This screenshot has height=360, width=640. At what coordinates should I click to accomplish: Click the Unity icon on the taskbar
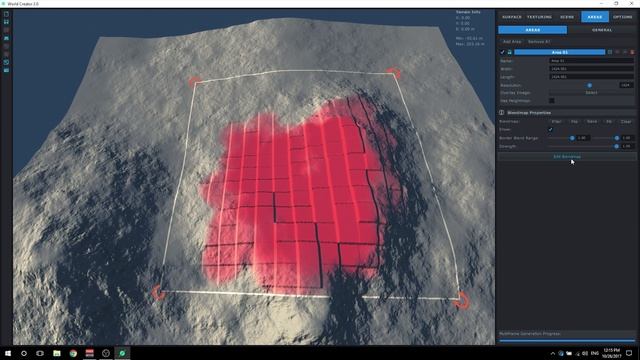coord(106,353)
